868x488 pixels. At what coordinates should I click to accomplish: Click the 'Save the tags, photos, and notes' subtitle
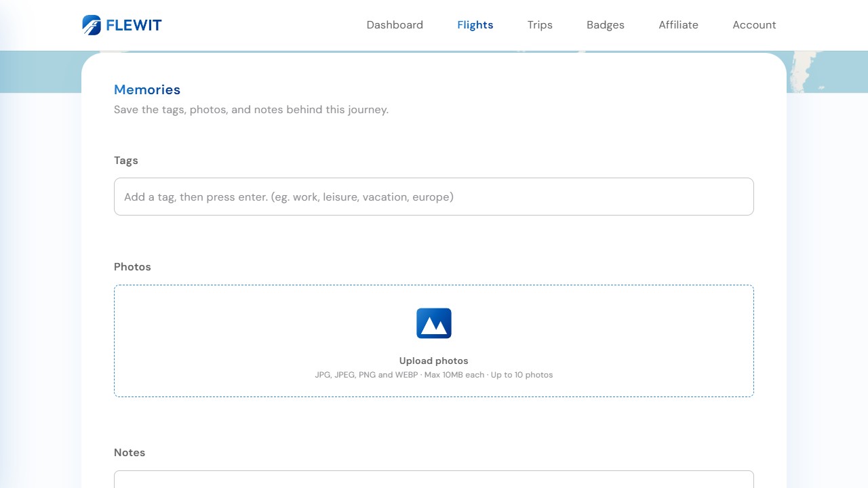pos(251,110)
